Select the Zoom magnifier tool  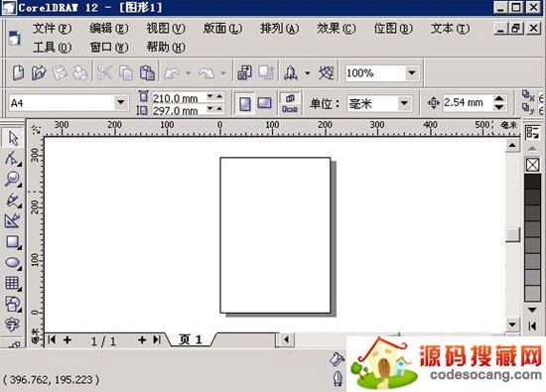pyautogui.click(x=13, y=180)
